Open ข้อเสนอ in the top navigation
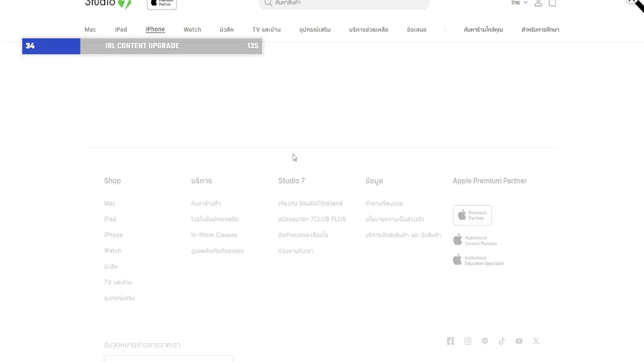 417,30
